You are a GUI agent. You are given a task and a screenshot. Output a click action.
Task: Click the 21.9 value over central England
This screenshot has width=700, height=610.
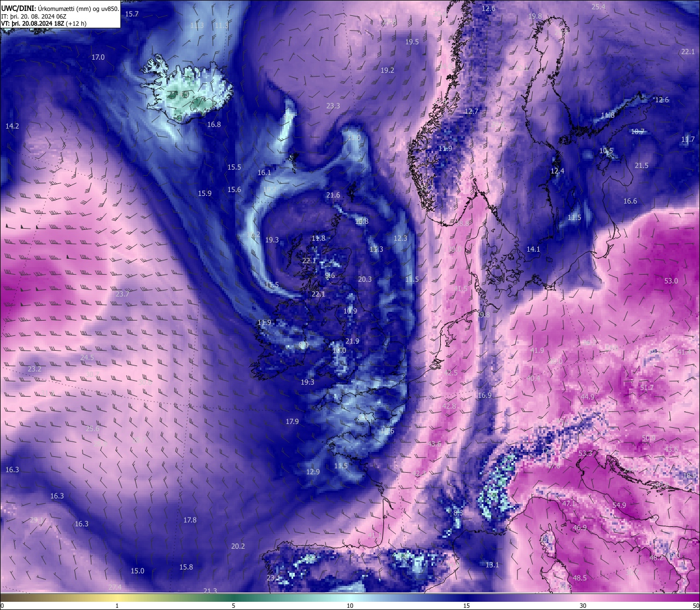coord(352,341)
